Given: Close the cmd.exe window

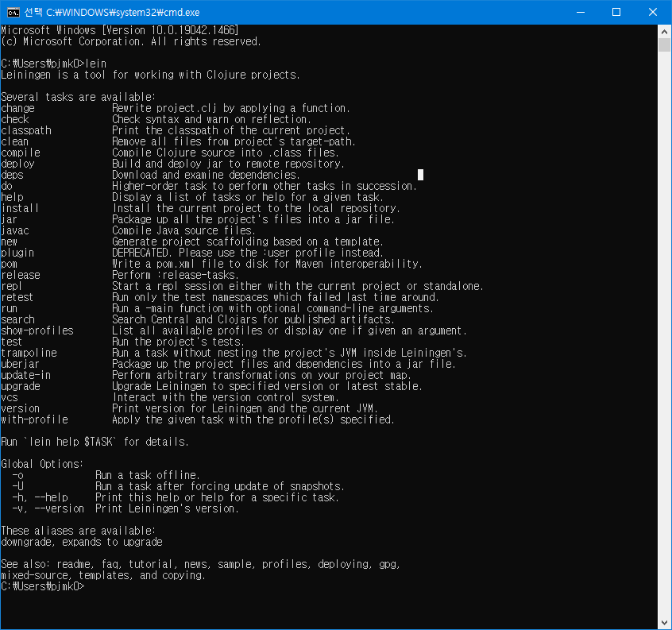Looking at the screenshot, I should click(653, 13).
